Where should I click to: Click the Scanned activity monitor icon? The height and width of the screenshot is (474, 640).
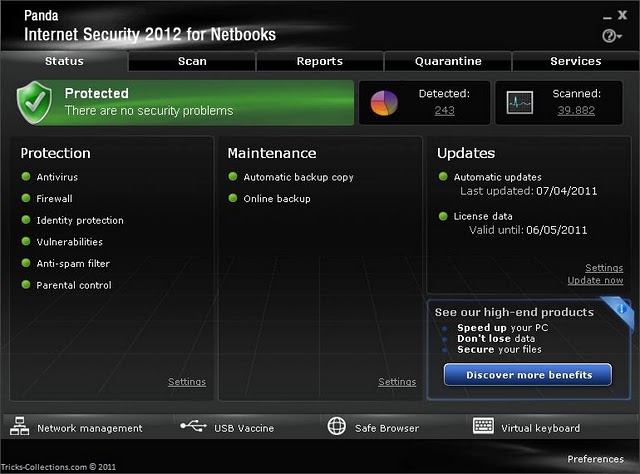tap(520, 102)
